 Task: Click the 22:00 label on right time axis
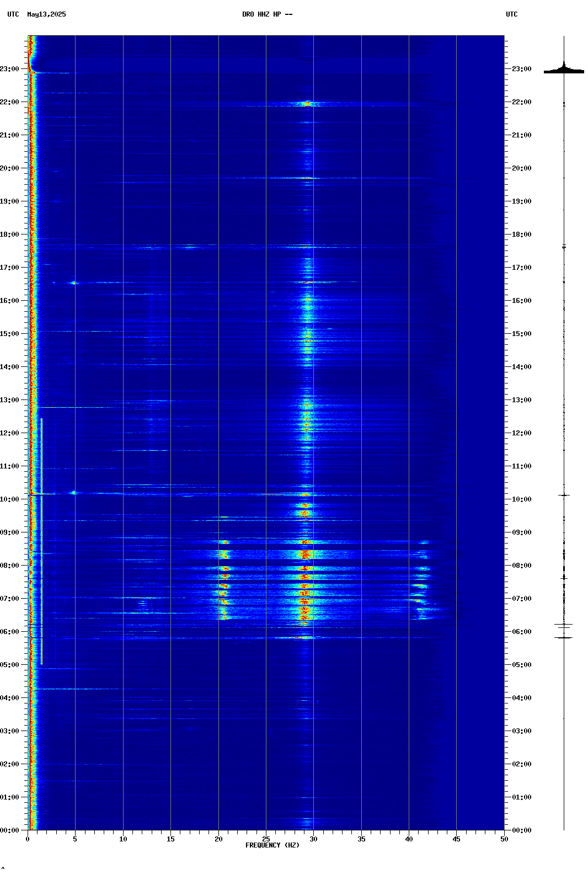pyautogui.click(x=522, y=102)
